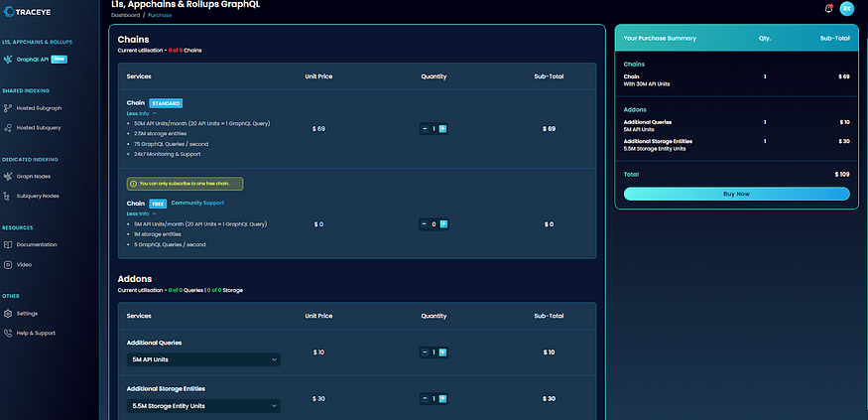Increase Additional Queries quantity with plus

coord(442,352)
